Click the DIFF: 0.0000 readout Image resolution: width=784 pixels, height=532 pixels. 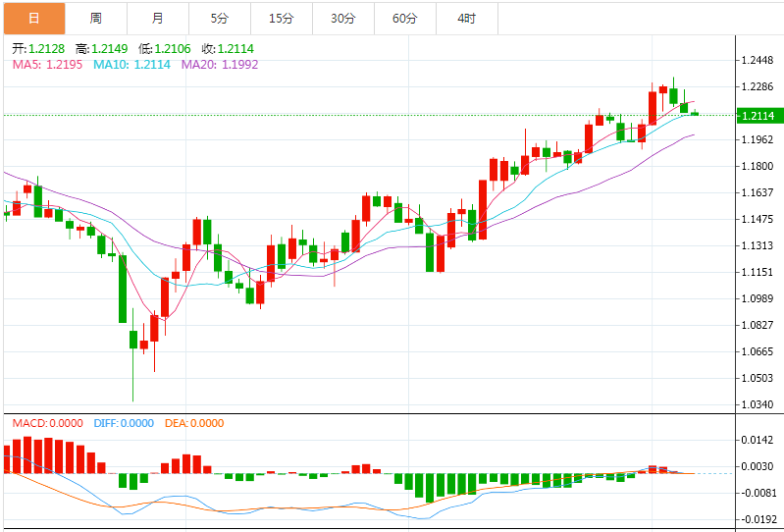[124, 423]
